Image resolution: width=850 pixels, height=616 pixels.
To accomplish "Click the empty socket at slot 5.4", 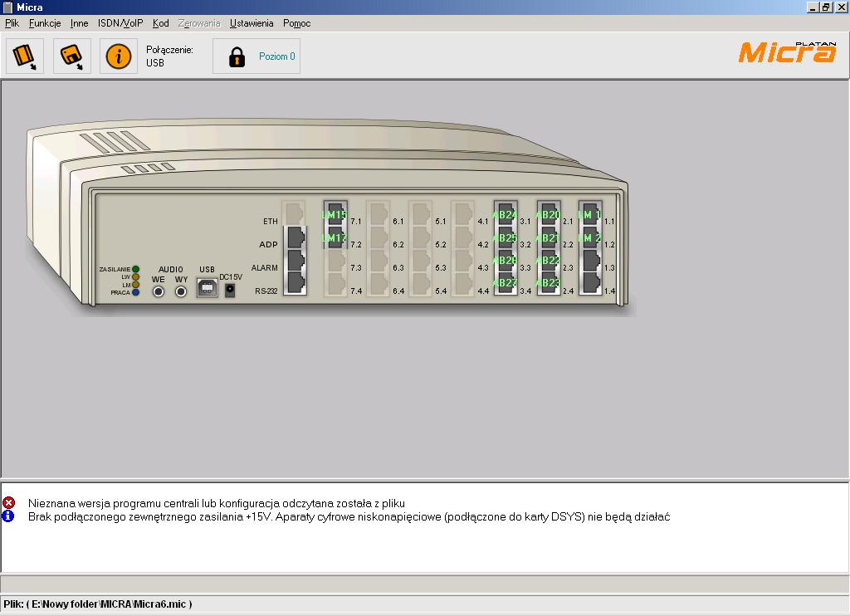I will (421, 283).
